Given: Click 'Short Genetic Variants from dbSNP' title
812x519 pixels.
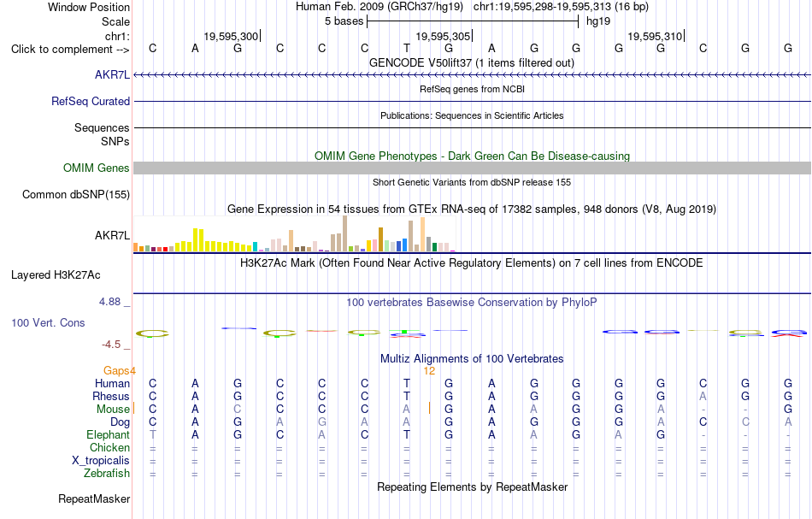Looking at the screenshot, I should pos(472,182).
